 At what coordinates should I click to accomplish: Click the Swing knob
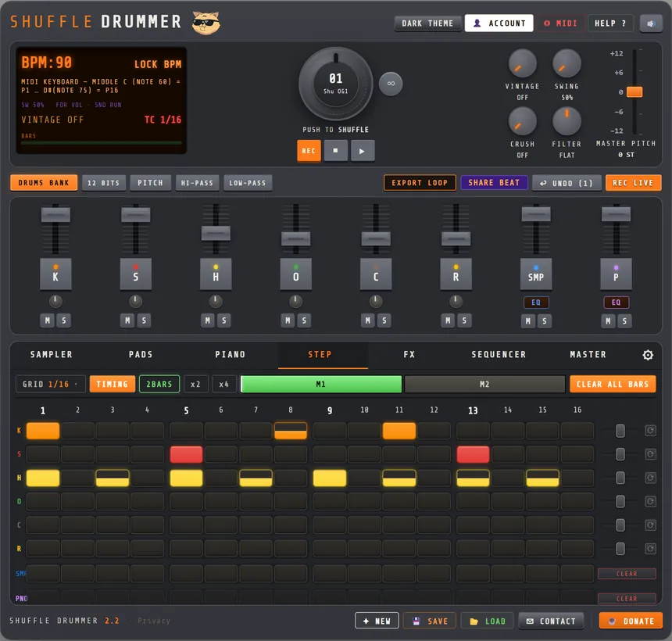(567, 63)
